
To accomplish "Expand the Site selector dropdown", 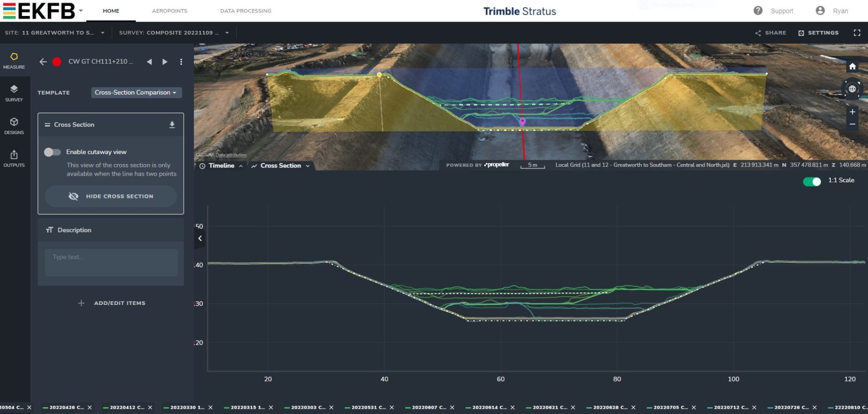I will pyautogui.click(x=54, y=33).
